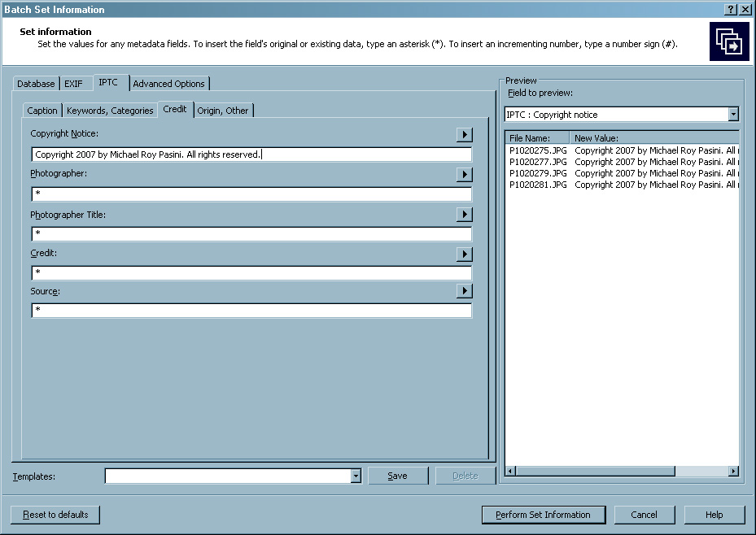Image resolution: width=756 pixels, height=535 pixels.
Task: Click the arrow button beside Copyright Notice
Action: [x=464, y=135]
